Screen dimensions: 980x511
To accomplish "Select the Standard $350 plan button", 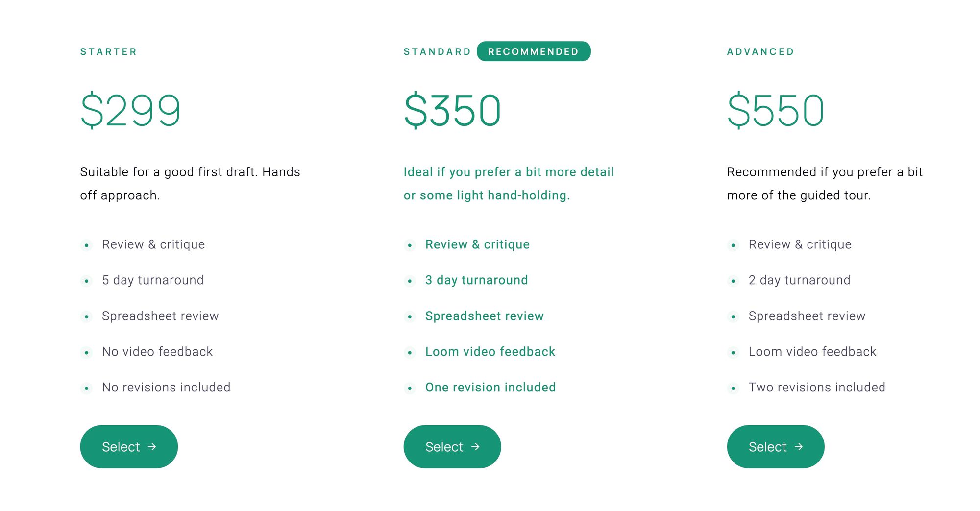I will (452, 446).
